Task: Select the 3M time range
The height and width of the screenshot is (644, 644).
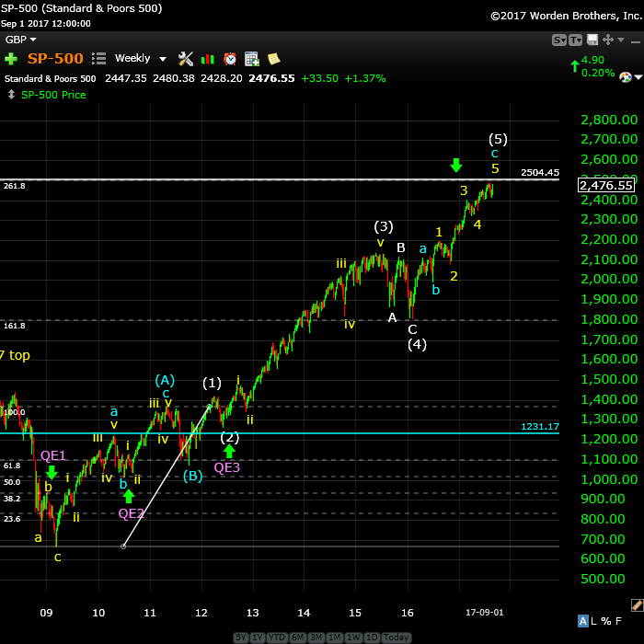Action: [x=316, y=637]
